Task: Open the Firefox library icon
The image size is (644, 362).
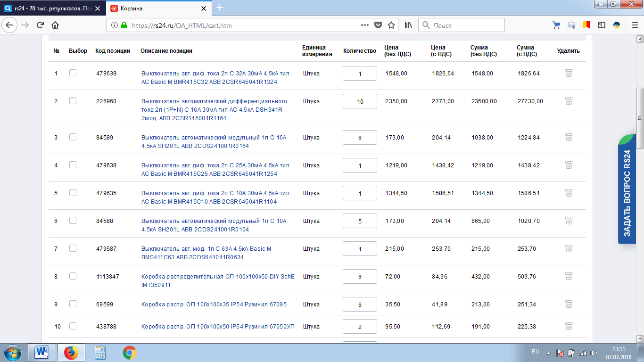Action: (x=408, y=25)
